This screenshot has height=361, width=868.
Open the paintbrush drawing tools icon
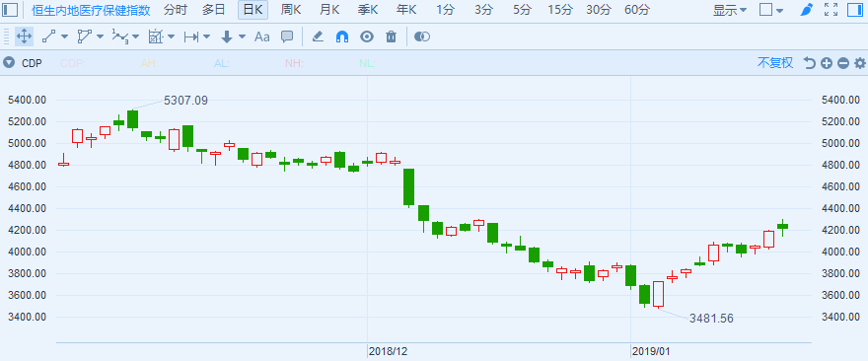[x=807, y=10]
